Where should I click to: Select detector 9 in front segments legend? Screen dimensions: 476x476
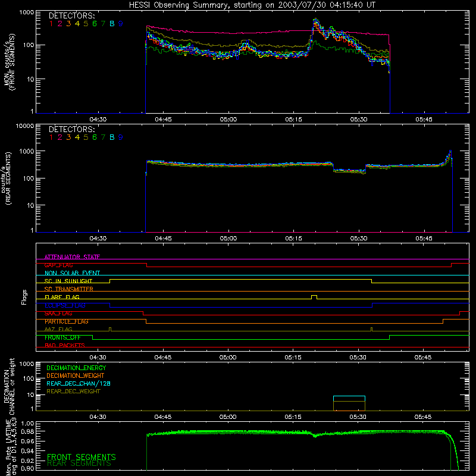pos(121,24)
